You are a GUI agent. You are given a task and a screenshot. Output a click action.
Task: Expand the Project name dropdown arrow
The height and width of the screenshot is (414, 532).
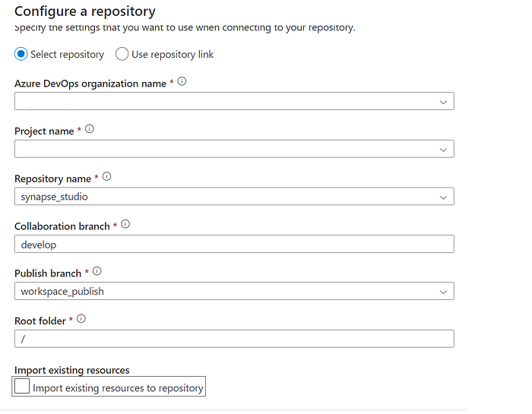[443, 150]
